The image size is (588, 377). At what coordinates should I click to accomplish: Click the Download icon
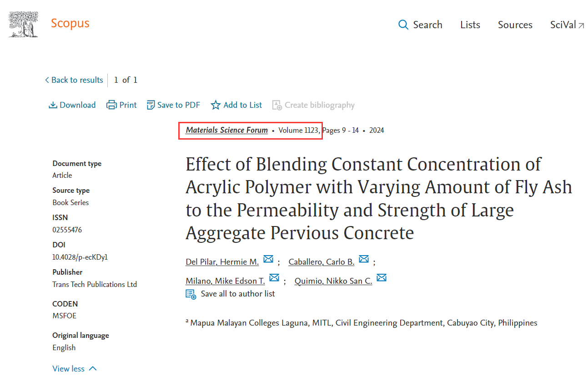tap(53, 105)
